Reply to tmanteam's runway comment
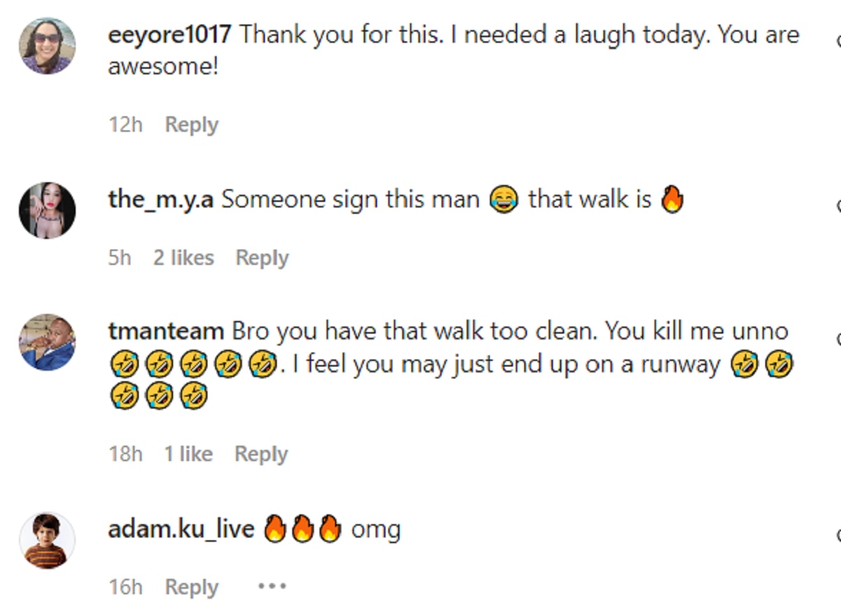The height and width of the screenshot is (616, 841). point(261,454)
